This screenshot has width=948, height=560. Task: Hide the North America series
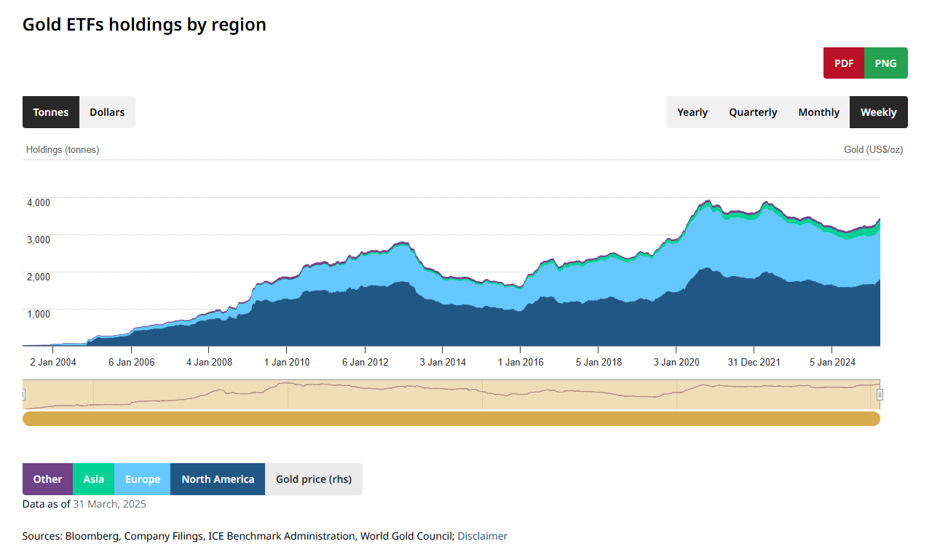tap(218, 479)
